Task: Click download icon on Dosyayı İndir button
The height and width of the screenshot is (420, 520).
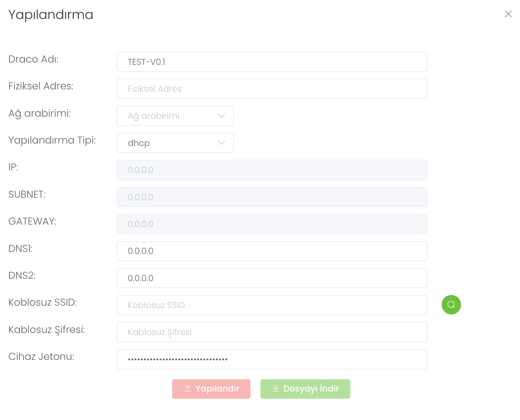Action: pyautogui.click(x=276, y=389)
